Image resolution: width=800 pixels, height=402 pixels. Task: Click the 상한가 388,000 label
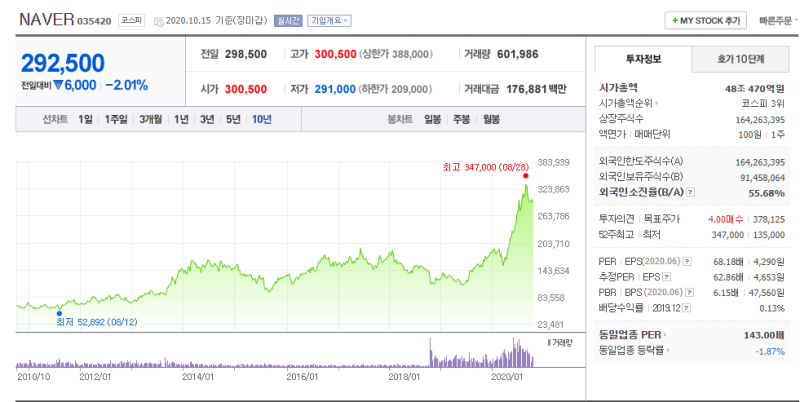pos(396,55)
